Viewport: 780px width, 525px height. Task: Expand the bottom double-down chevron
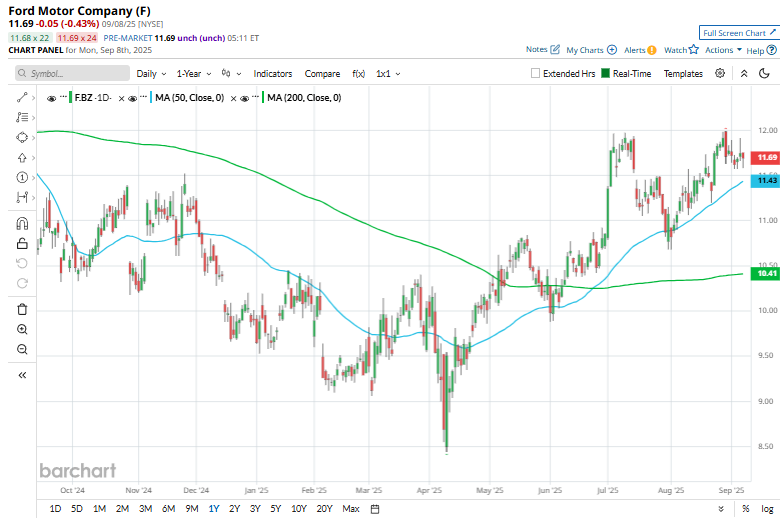(x=721, y=509)
